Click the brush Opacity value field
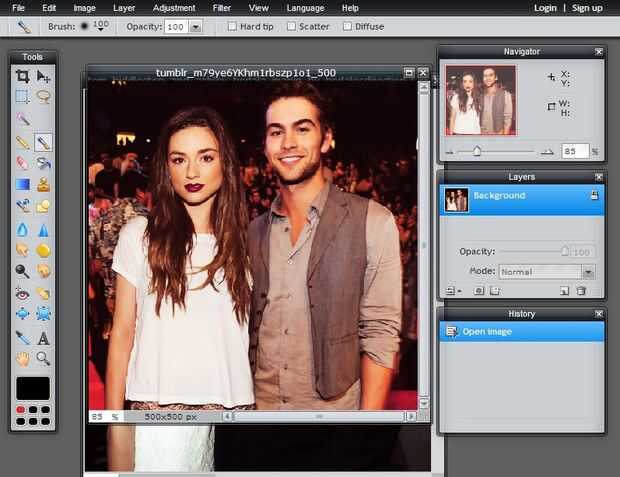The image size is (620, 477). click(x=176, y=27)
